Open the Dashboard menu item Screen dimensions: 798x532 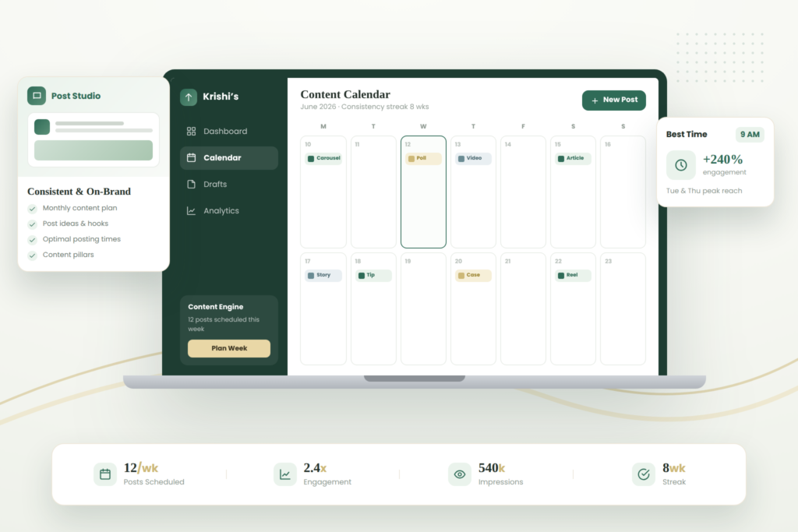[x=229, y=131]
